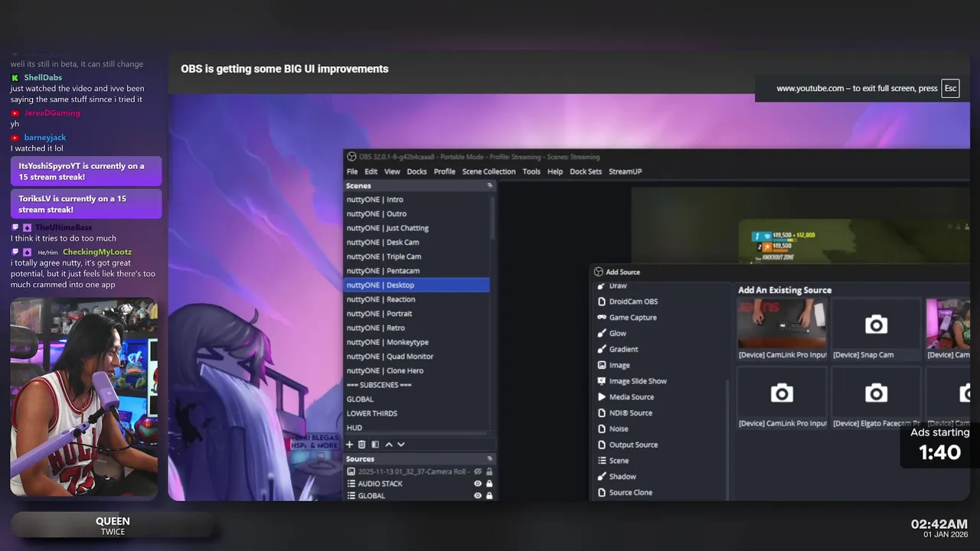Hide the AUDIO STACK source
The image size is (980, 551).
(x=478, y=484)
